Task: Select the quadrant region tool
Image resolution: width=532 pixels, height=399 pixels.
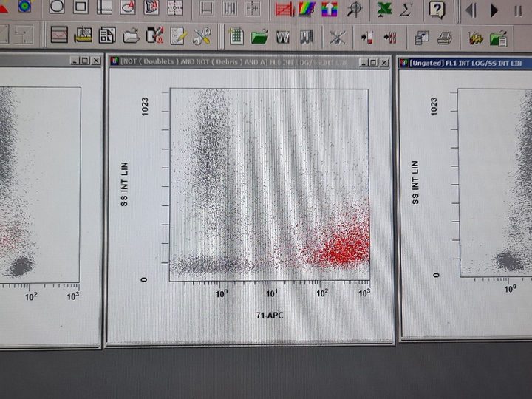Action: click(104, 7)
